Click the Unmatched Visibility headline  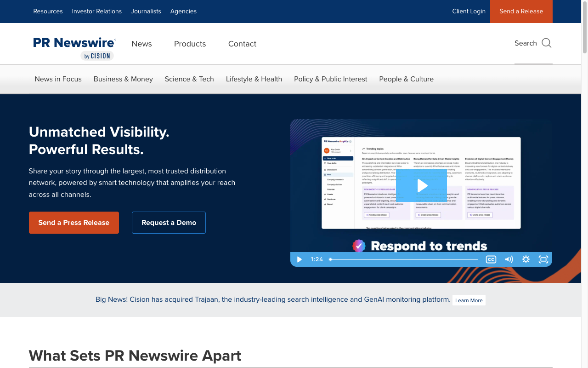99,141
